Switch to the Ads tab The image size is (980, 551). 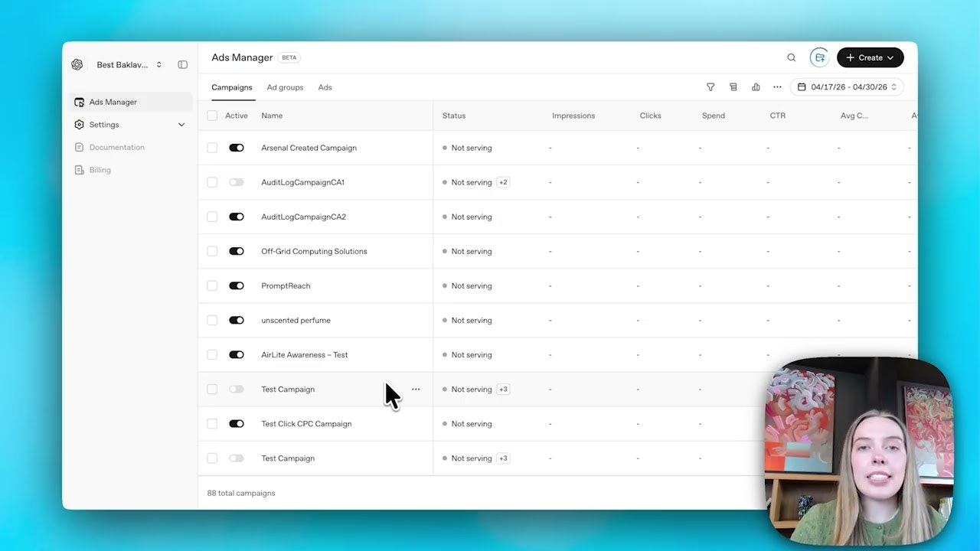click(325, 87)
